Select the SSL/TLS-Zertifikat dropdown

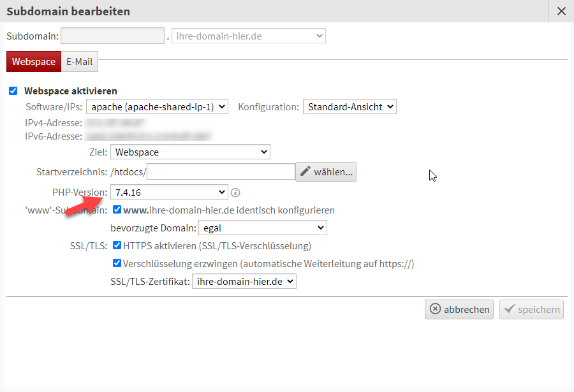coord(244,281)
